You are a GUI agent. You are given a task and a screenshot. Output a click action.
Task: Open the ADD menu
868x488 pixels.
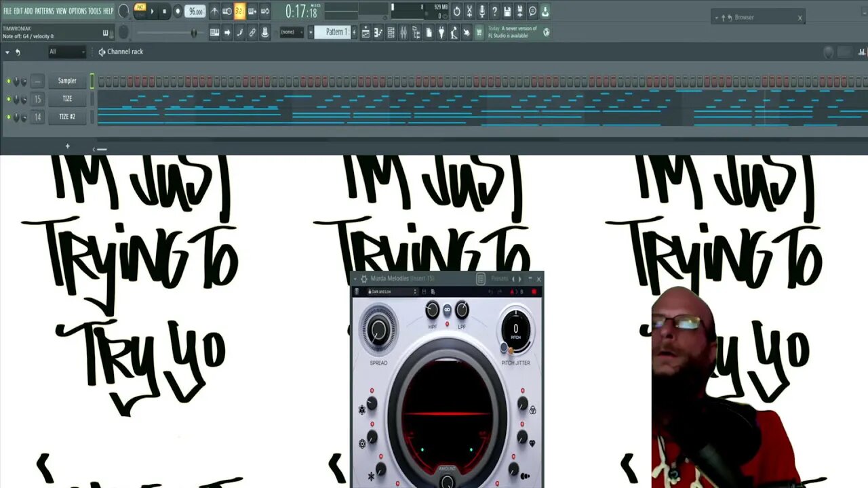[28, 11]
